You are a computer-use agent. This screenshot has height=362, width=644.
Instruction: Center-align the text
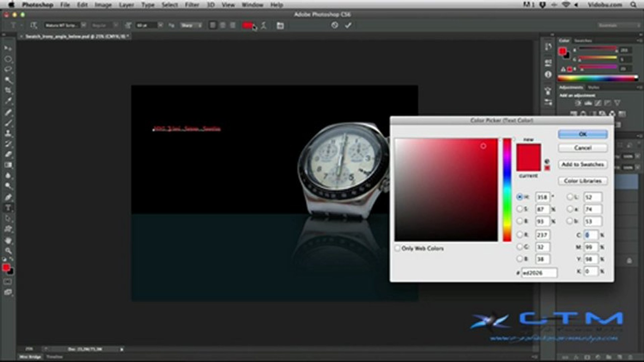222,25
